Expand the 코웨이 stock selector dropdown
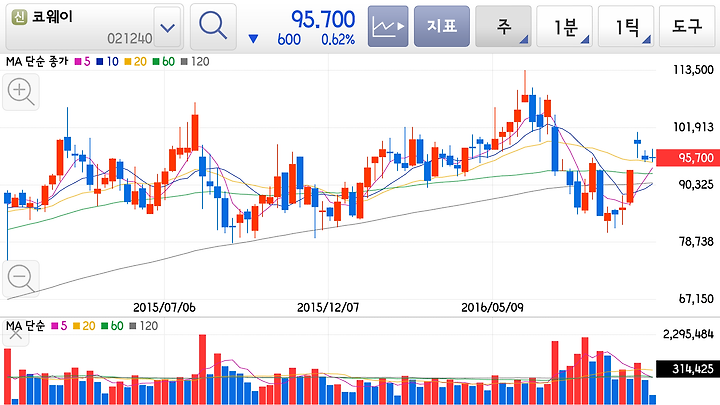The image size is (720, 405). [x=168, y=28]
